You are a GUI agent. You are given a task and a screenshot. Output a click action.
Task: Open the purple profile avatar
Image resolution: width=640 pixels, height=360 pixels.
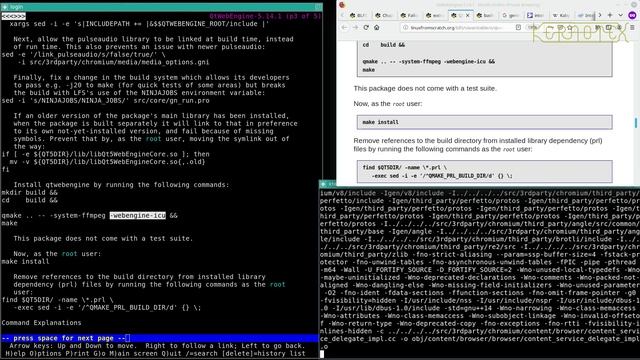point(632,15)
